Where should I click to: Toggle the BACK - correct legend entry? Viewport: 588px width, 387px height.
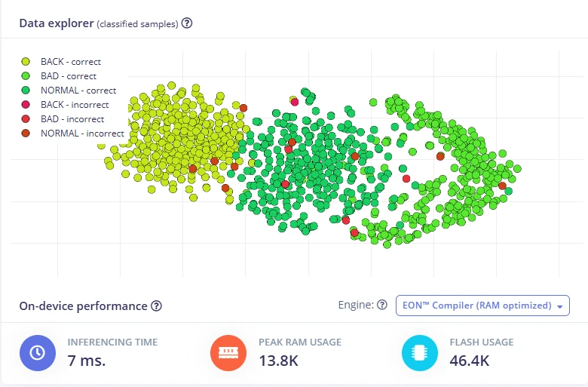(x=61, y=62)
